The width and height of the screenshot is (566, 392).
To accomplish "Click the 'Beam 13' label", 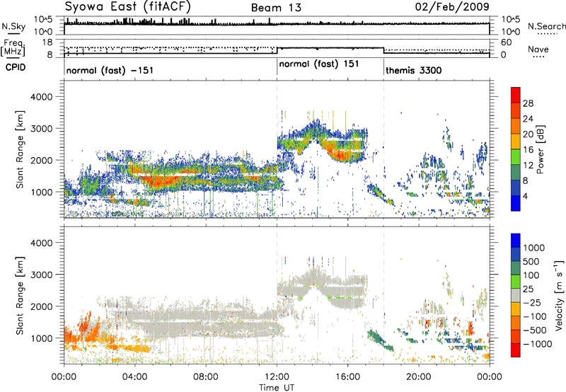I will pyautogui.click(x=276, y=8).
